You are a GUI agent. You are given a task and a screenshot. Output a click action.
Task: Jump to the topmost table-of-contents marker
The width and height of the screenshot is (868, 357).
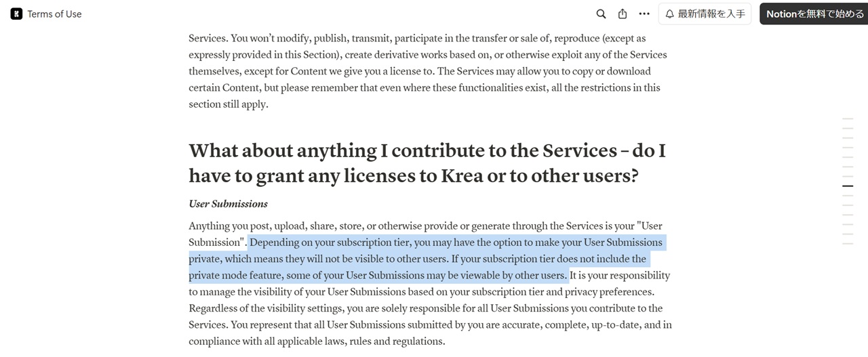(848, 119)
